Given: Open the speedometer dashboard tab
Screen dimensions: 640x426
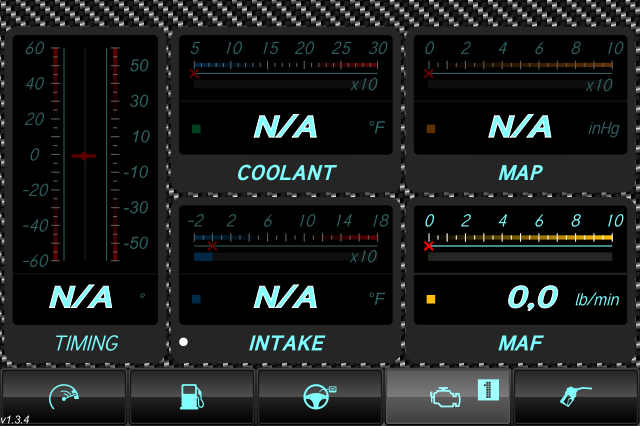Looking at the screenshot, I should coord(64,397).
